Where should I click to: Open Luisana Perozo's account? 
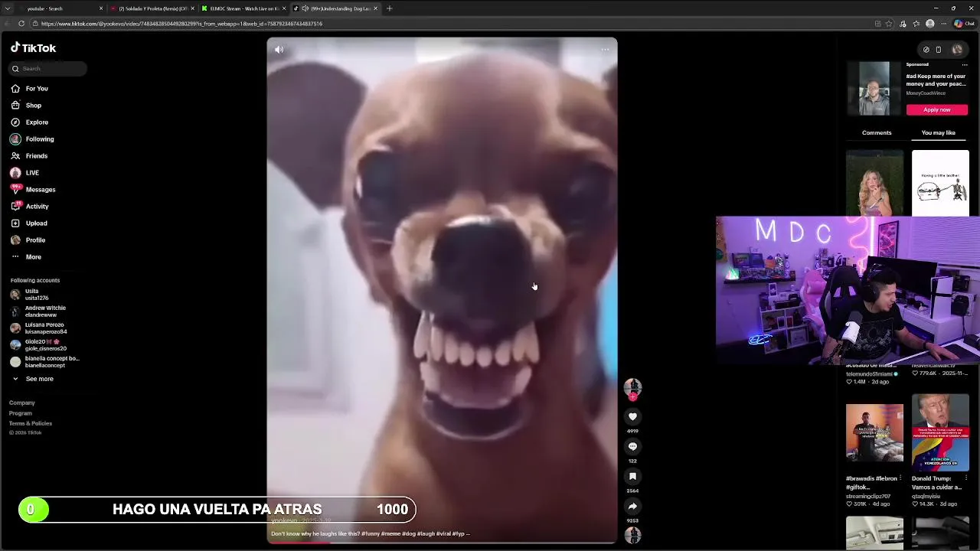tap(38, 328)
